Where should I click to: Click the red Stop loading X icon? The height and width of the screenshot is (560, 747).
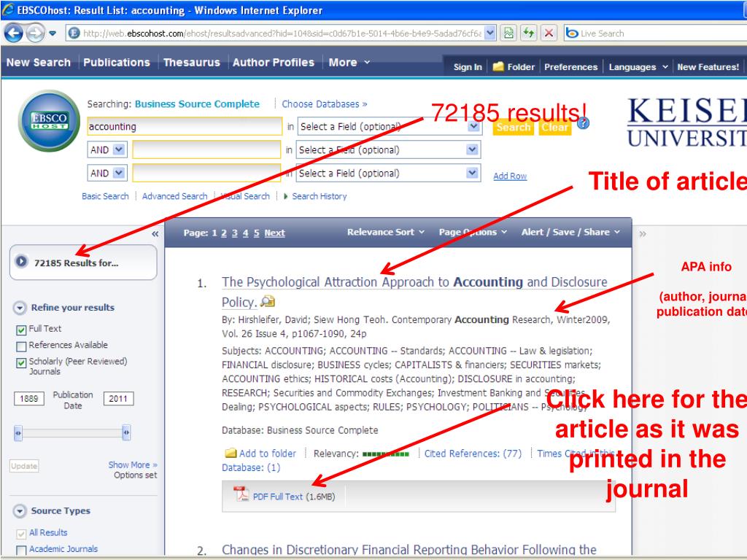coord(549,34)
